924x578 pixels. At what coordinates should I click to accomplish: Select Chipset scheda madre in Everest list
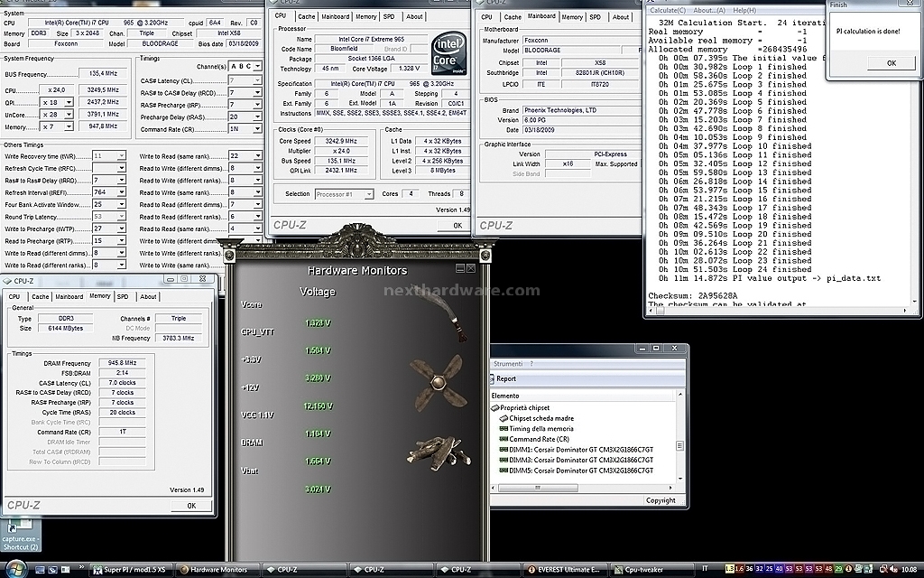point(536,418)
